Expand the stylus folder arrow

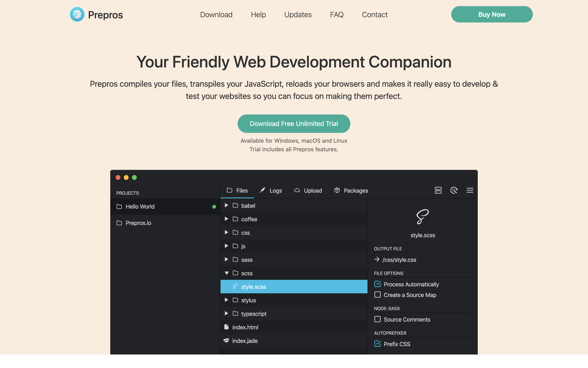226,300
